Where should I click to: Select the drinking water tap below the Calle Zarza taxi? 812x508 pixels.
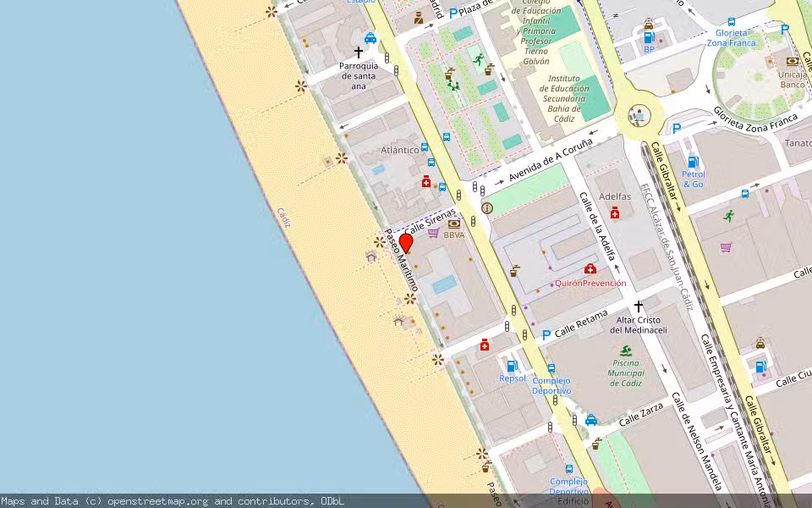596,444
